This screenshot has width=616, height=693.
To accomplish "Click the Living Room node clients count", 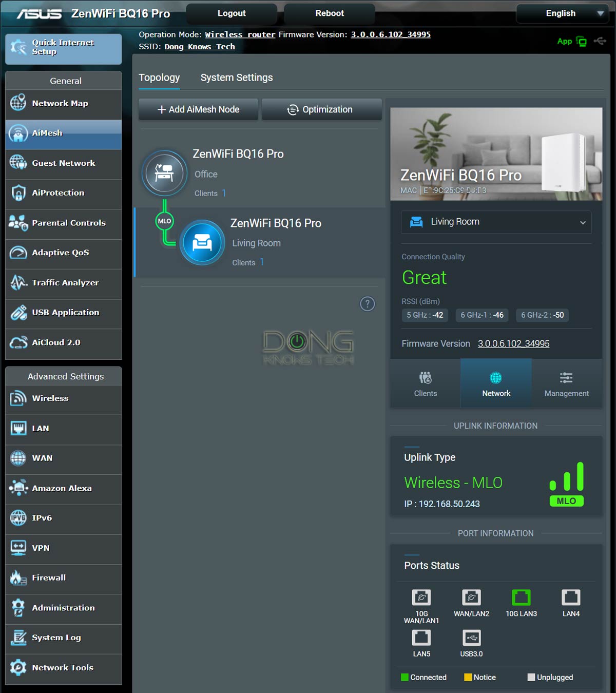I will click(x=261, y=262).
